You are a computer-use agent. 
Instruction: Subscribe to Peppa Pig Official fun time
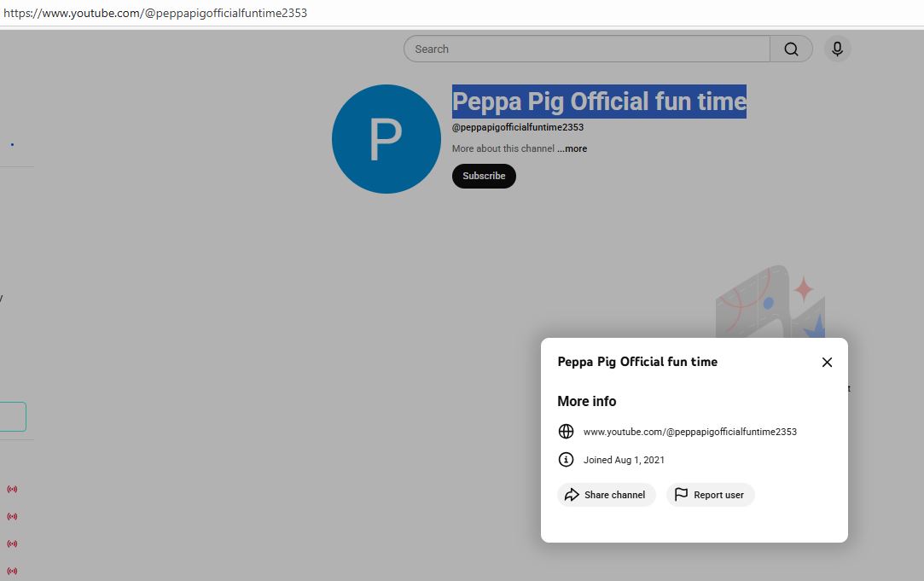point(484,176)
